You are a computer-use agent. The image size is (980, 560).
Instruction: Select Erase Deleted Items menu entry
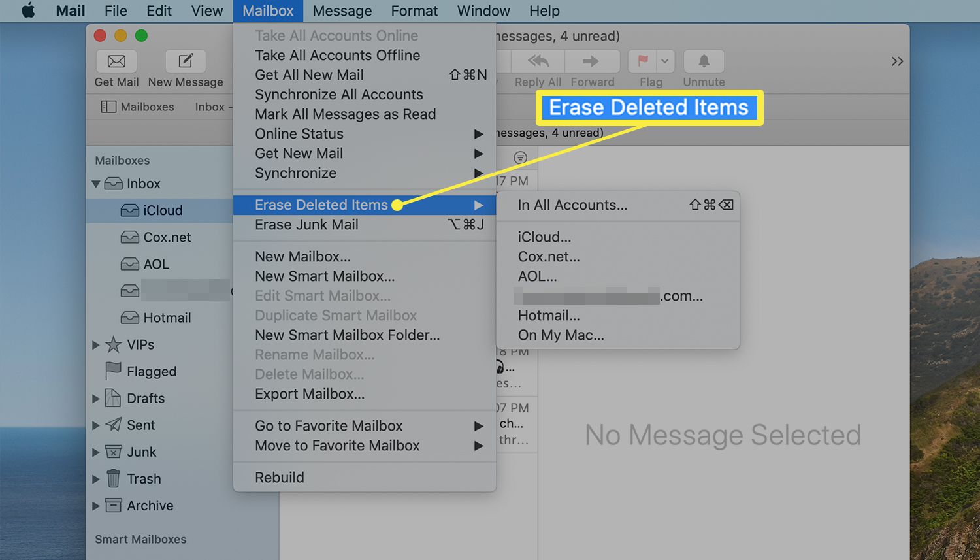point(365,205)
